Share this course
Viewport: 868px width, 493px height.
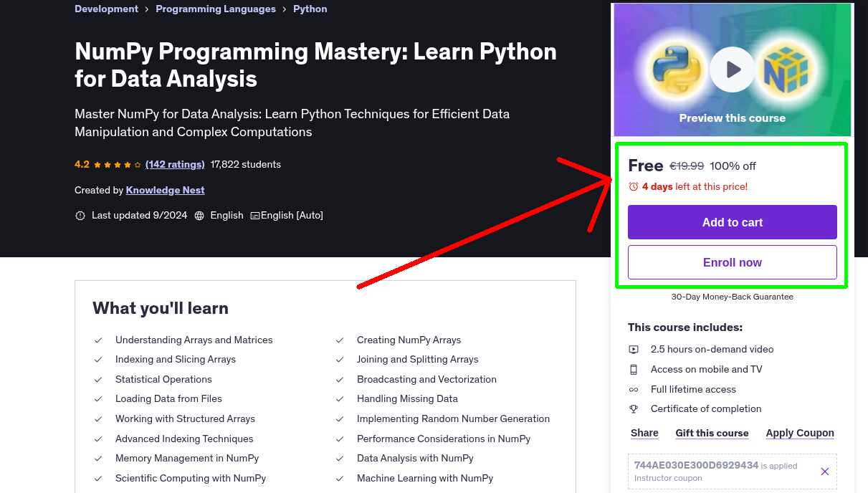click(644, 433)
